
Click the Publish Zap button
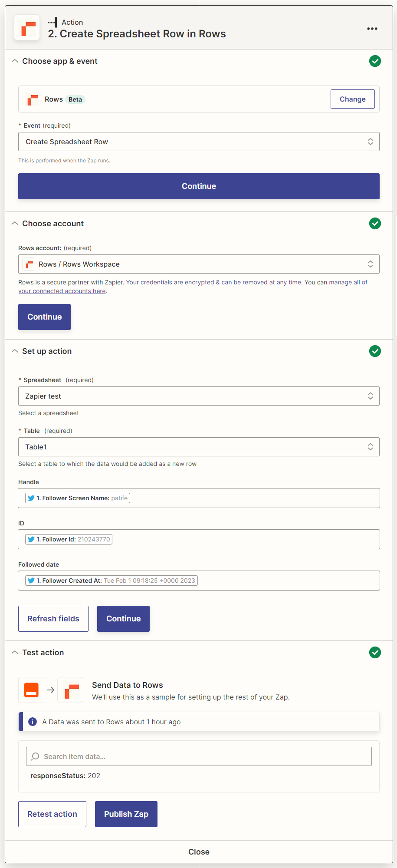[126, 814]
